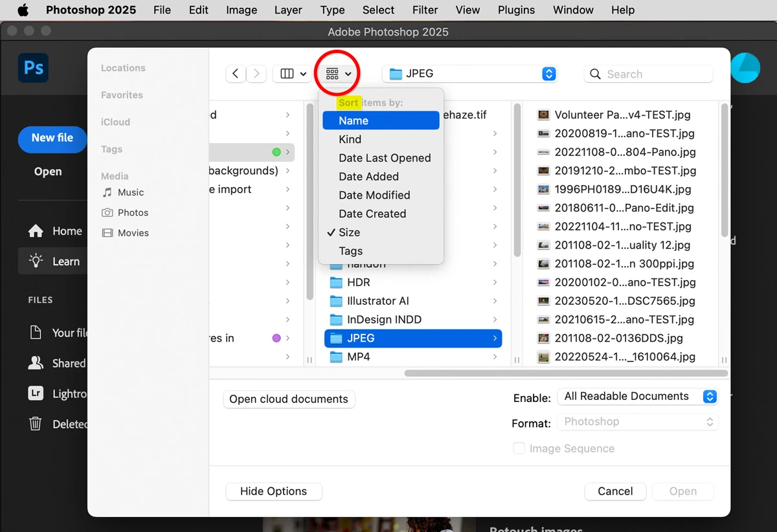
Task: Open the Window menu
Action: [573, 10]
